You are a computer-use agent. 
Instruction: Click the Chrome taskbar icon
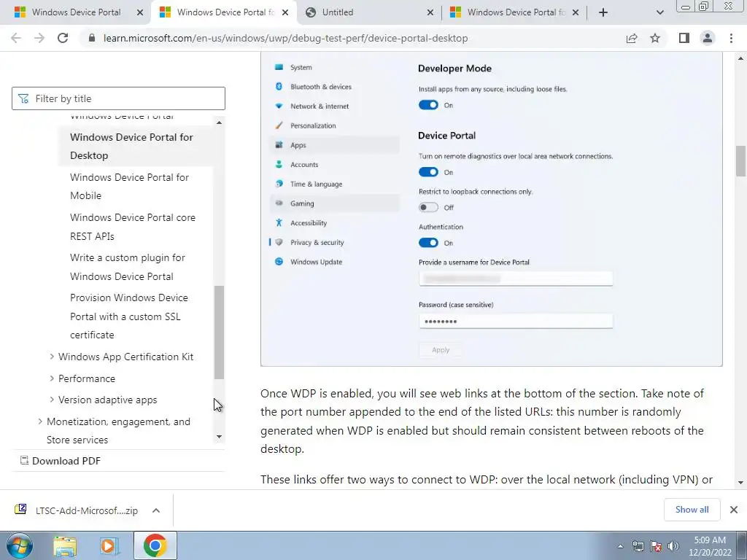point(155,545)
